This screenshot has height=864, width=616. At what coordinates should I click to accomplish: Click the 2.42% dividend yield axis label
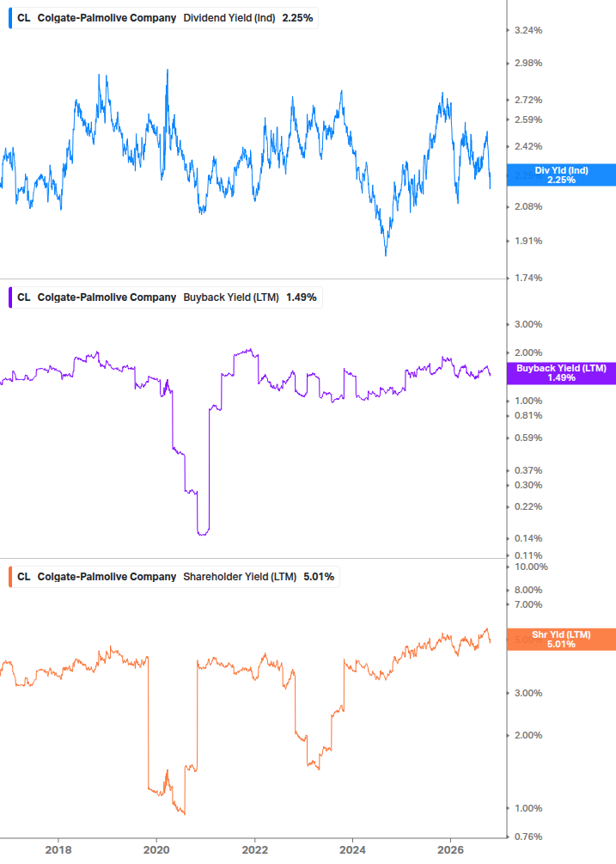528,146
